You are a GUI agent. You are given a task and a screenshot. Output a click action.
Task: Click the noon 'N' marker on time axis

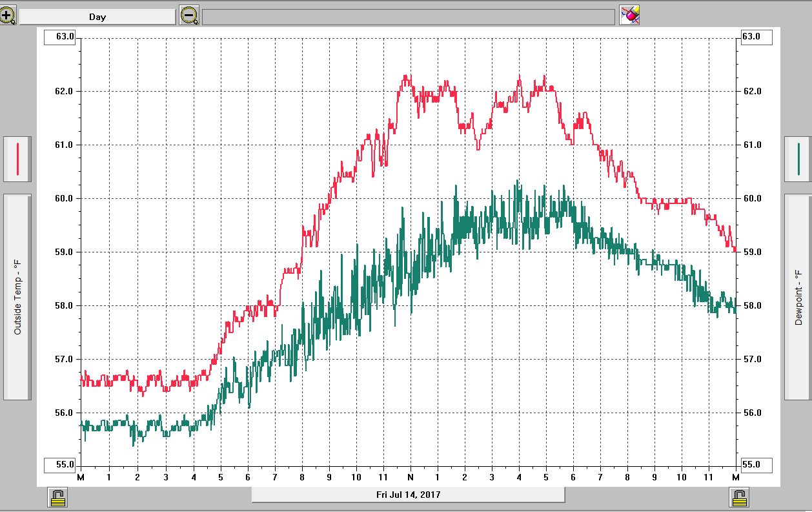pyautogui.click(x=410, y=477)
